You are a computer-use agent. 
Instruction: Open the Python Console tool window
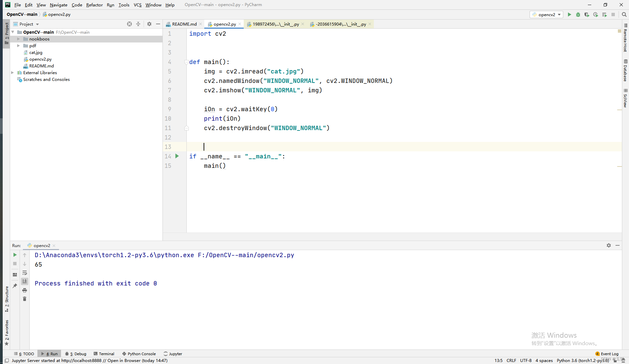[x=139, y=354]
